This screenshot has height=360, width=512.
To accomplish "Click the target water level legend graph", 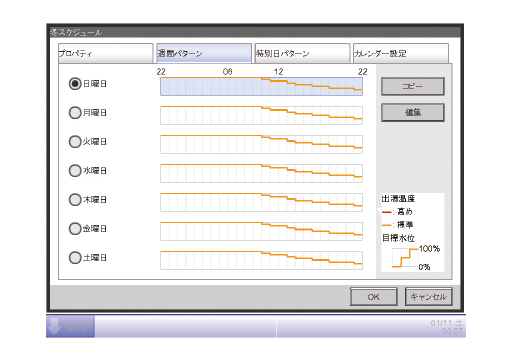I will coord(405,258).
